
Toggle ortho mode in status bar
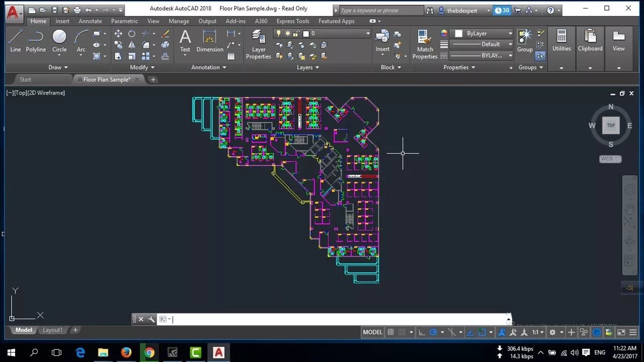tap(421, 332)
